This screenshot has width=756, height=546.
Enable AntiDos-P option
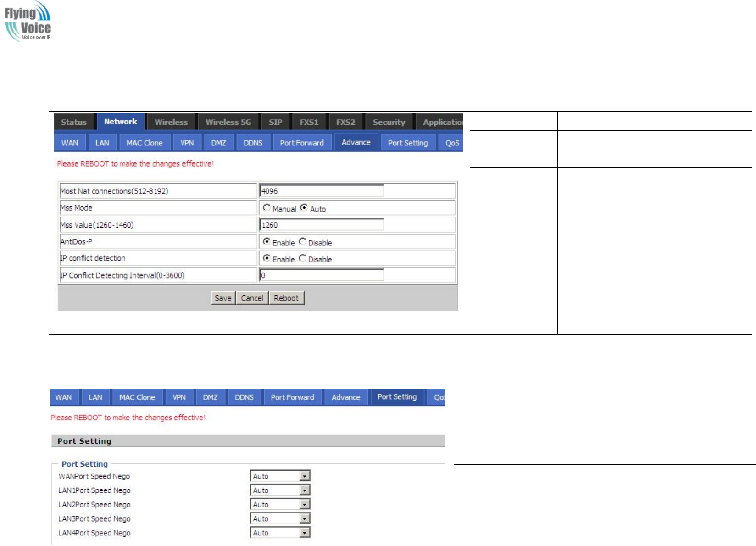point(267,241)
